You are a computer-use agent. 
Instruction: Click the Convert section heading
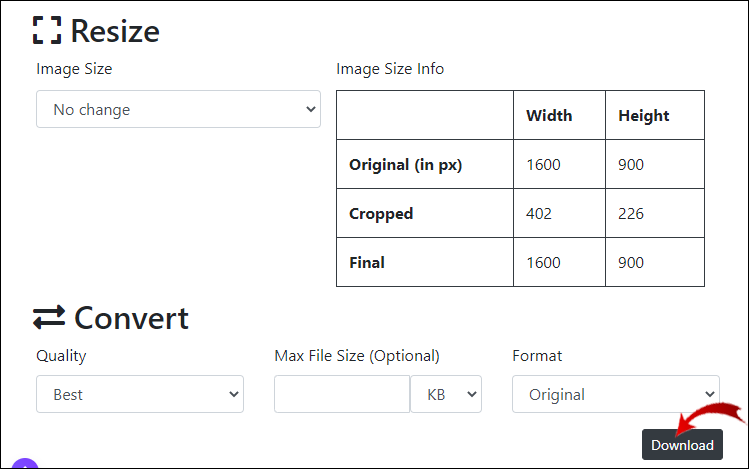click(x=131, y=318)
